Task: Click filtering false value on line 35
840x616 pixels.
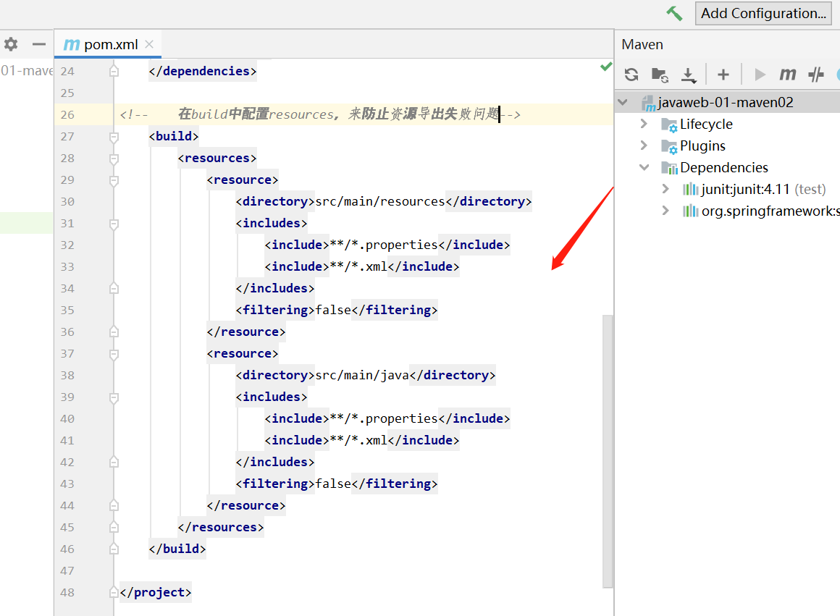Action: 333,310
